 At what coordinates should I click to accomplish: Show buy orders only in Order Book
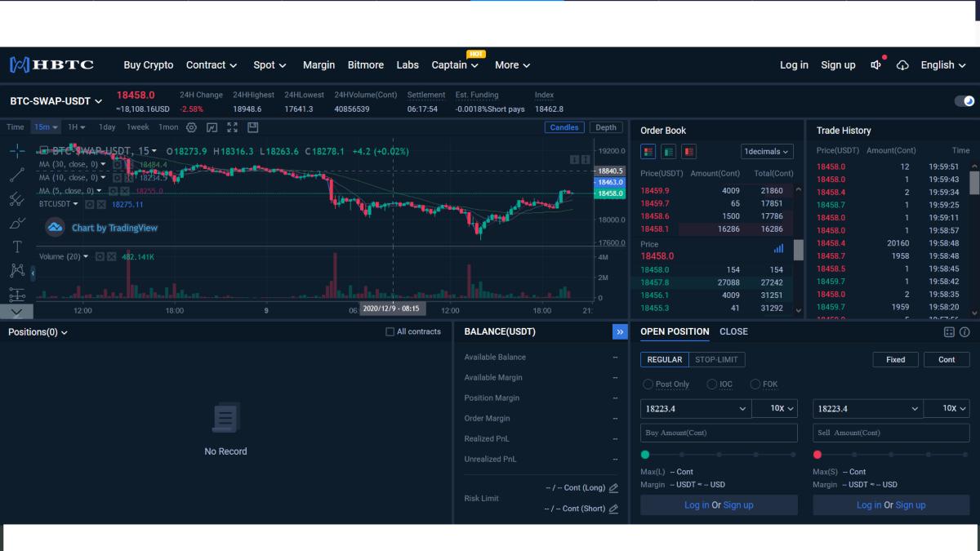click(668, 152)
